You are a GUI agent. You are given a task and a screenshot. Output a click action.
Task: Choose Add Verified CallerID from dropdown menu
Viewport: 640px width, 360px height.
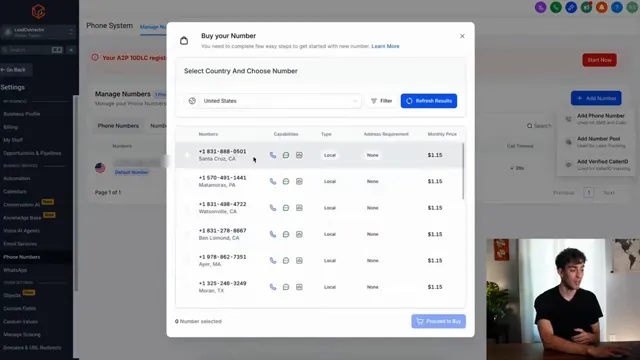tap(596, 164)
